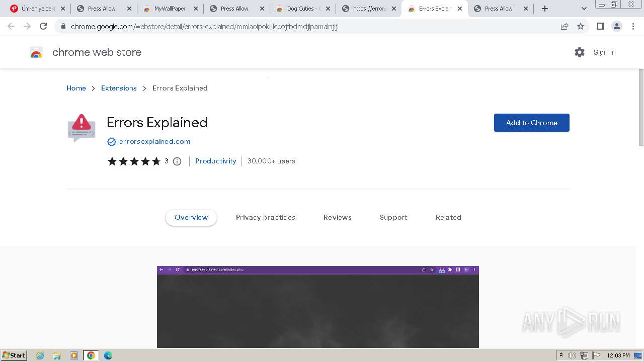Click the Action Center flag icon
Image resolution: width=644 pixels, height=362 pixels.
(596, 355)
